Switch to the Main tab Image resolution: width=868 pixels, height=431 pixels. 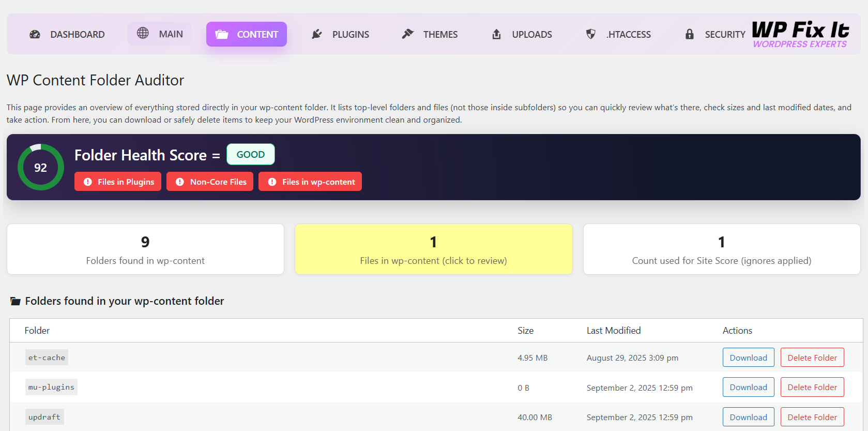pyautogui.click(x=160, y=34)
